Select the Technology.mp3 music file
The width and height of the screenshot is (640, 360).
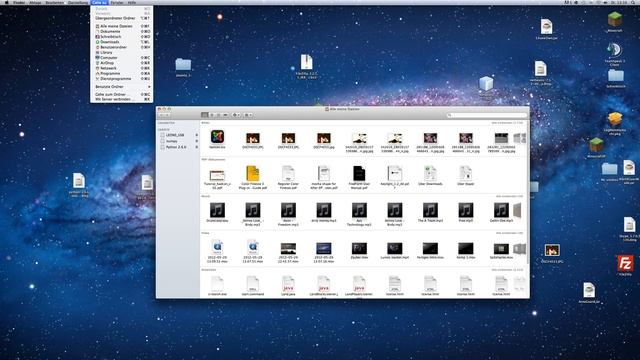tap(359, 211)
